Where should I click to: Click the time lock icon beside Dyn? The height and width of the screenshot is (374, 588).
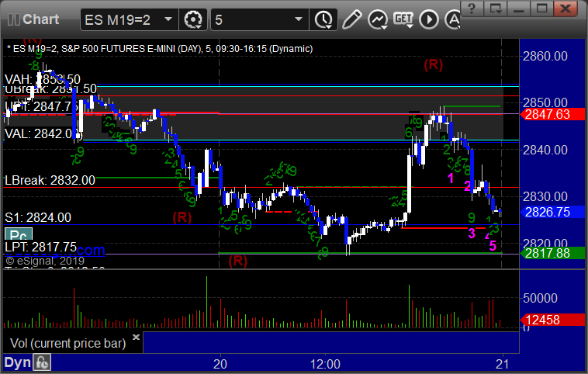(x=42, y=362)
